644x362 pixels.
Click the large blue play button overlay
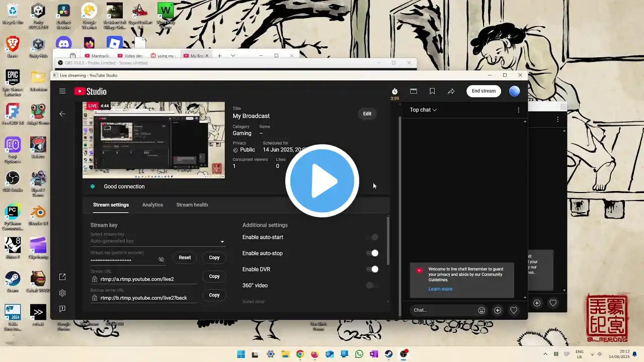[x=322, y=181]
